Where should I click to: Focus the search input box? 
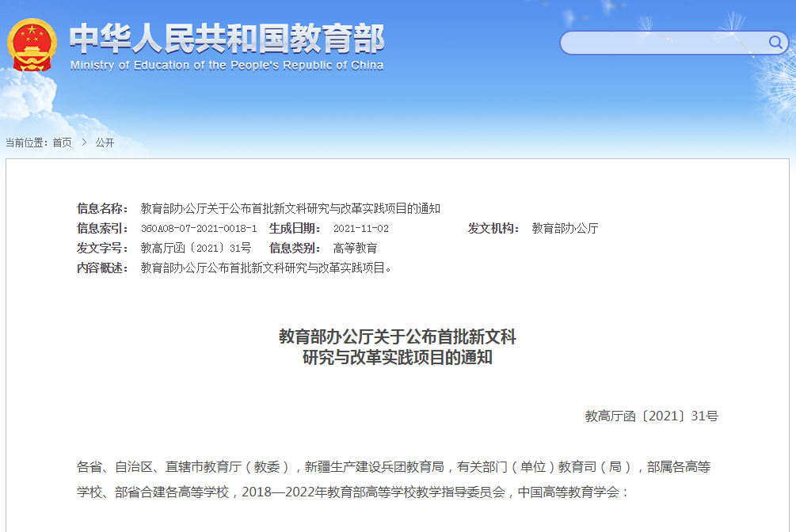(x=661, y=43)
